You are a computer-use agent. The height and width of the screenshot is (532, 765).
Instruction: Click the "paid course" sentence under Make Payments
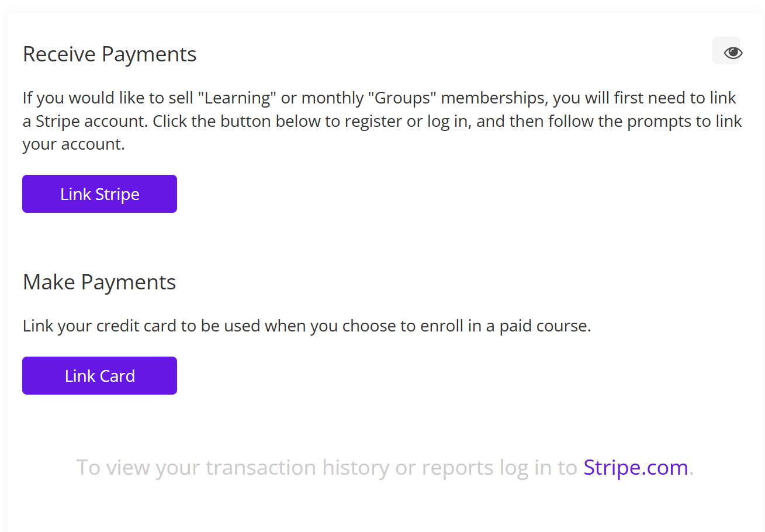pyautogui.click(x=307, y=326)
